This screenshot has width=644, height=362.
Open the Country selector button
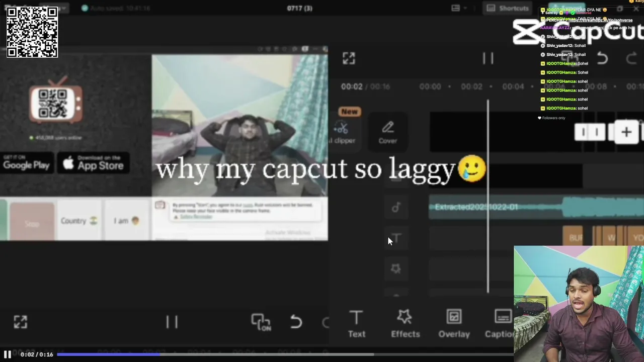pyautogui.click(x=78, y=221)
